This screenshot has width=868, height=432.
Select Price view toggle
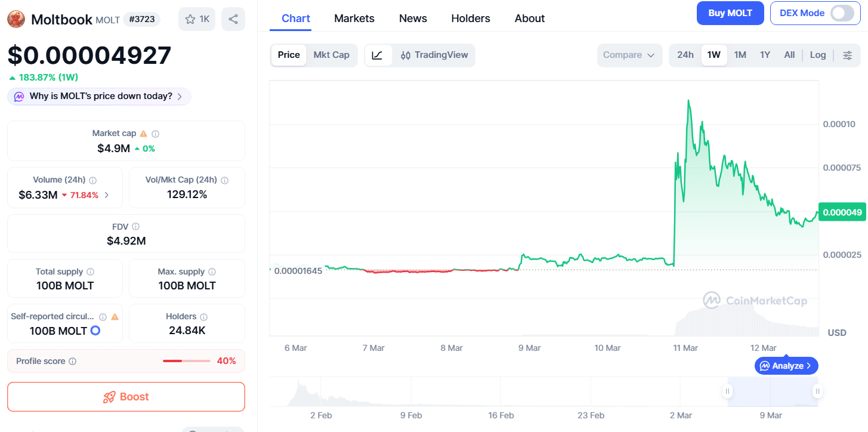pos(289,55)
